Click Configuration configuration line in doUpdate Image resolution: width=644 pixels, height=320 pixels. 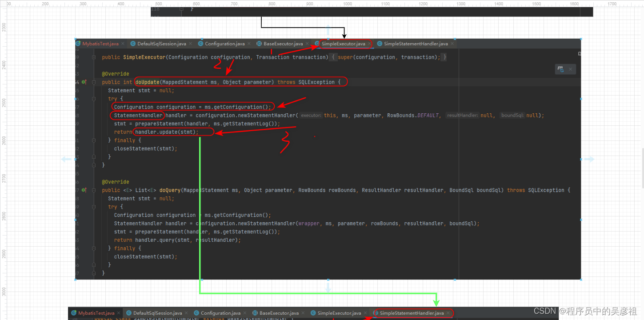pos(192,107)
